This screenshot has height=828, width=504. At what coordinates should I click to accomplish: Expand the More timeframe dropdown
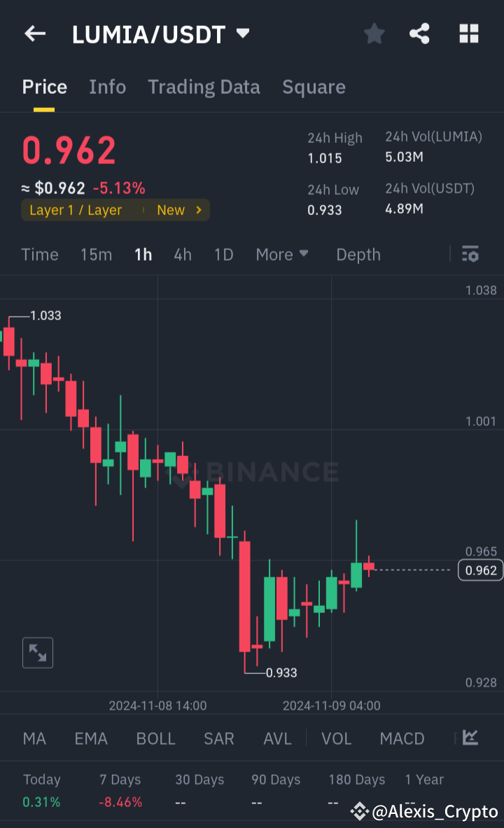[282, 254]
